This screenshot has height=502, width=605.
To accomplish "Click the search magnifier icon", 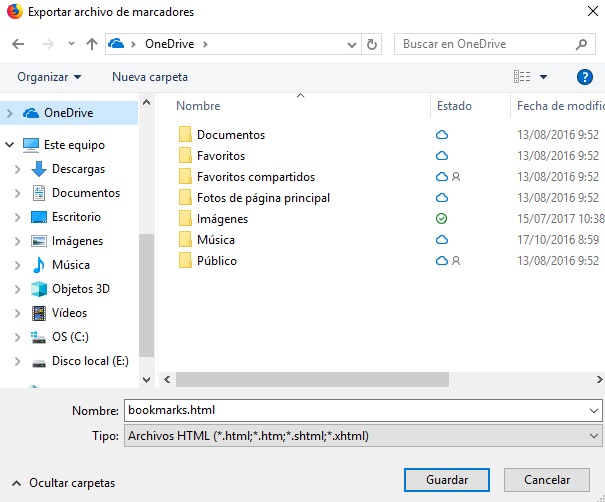I will click(582, 44).
